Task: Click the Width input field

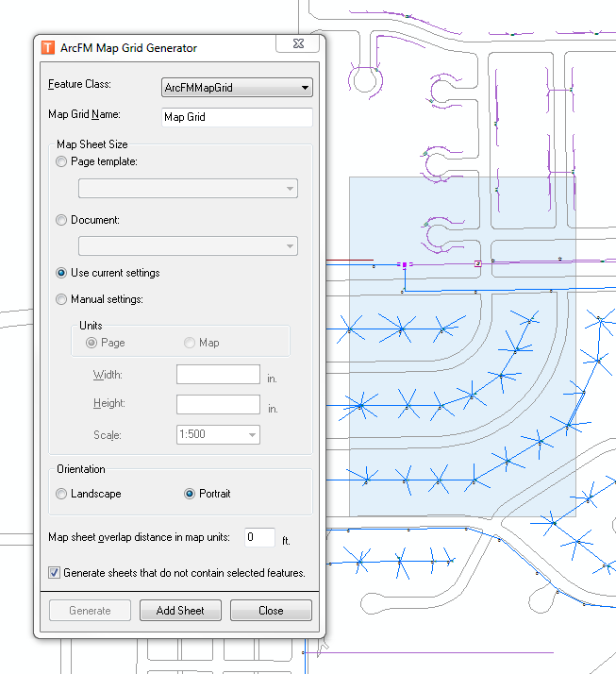Action: pyautogui.click(x=218, y=375)
